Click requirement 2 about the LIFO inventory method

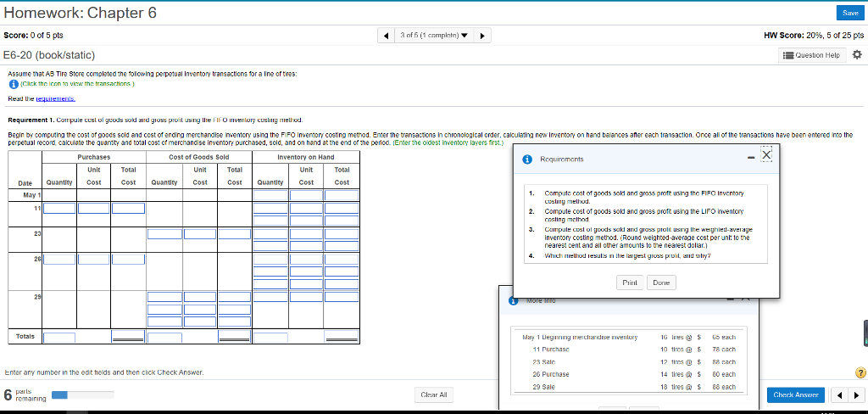[x=645, y=215]
